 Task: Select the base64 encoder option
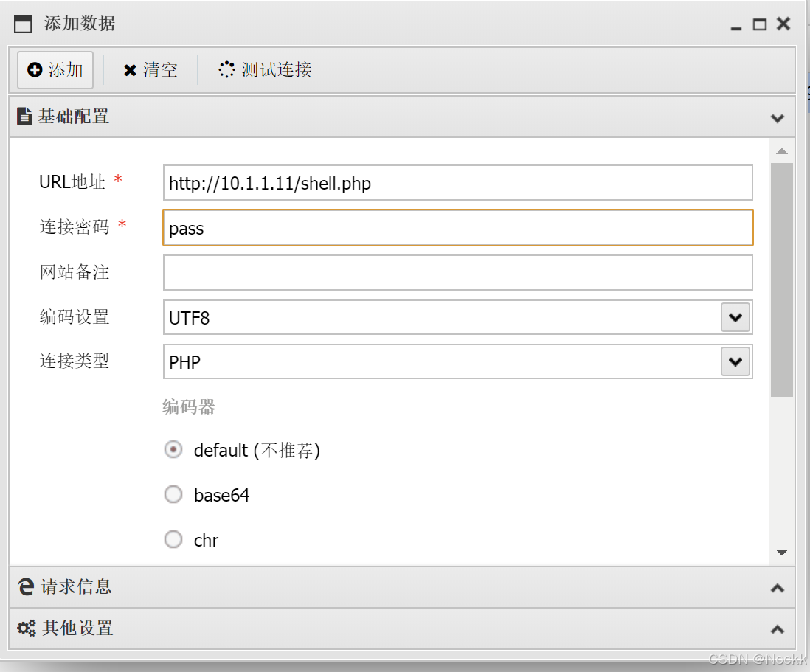tap(173, 494)
